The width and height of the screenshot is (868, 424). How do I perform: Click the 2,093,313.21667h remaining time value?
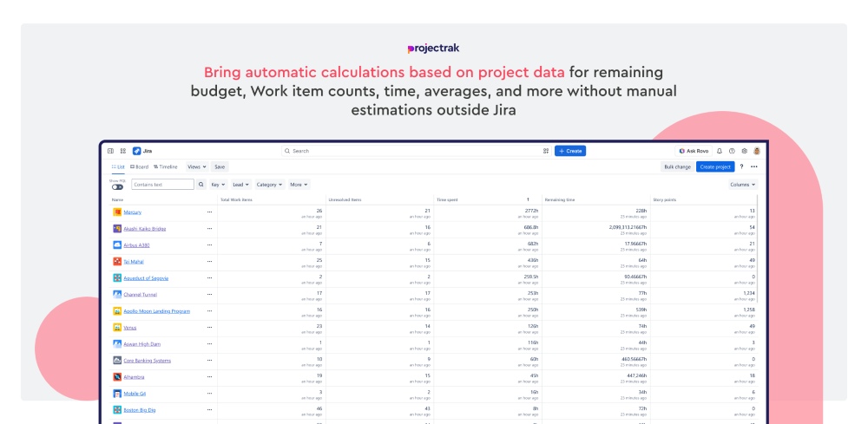tap(627, 228)
